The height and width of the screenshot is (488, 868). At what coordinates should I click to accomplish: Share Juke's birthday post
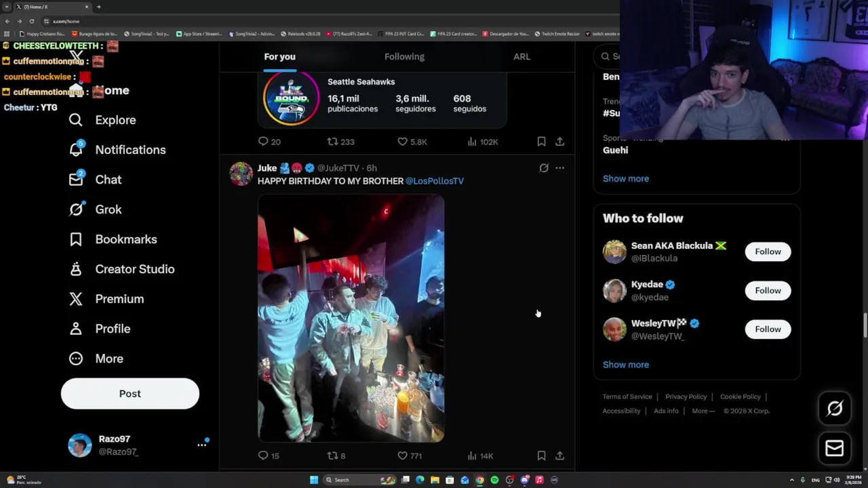pyautogui.click(x=559, y=456)
